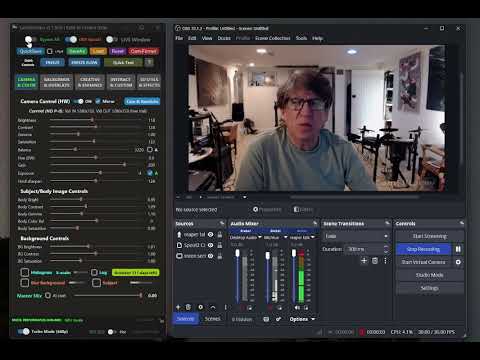The image size is (480, 360).
Task: Adjust the Duration spinner arrows
Action: pyautogui.click(x=386, y=249)
